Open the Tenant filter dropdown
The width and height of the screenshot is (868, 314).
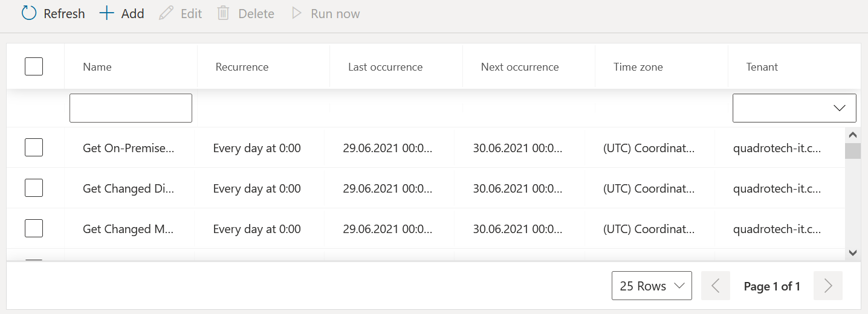[x=794, y=108]
